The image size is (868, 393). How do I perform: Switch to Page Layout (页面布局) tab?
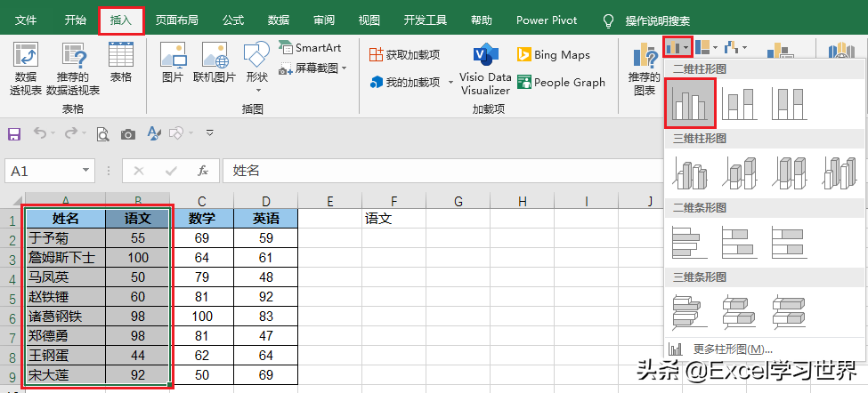click(x=176, y=20)
